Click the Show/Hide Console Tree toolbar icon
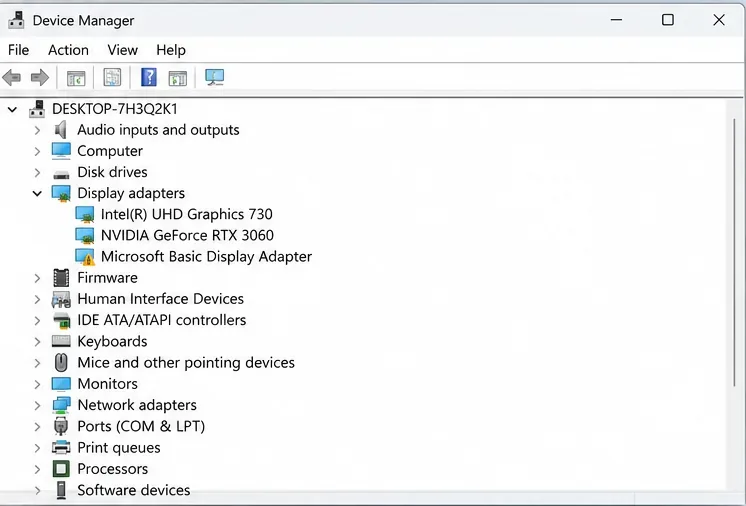The width and height of the screenshot is (746, 506). [x=76, y=78]
